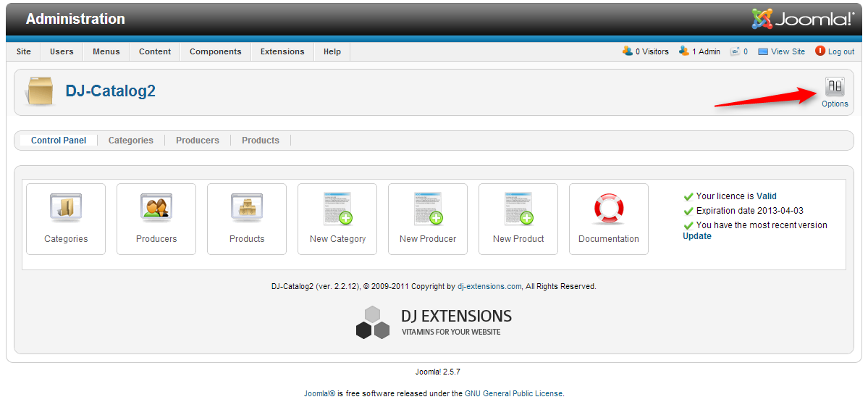
Task: Click the Administration header title
Action: (x=75, y=19)
